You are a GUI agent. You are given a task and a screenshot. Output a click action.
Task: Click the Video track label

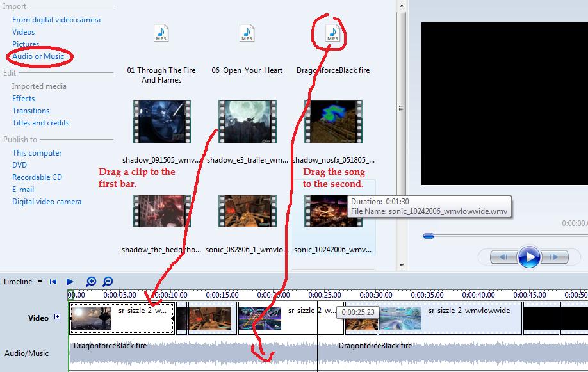point(38,318)
